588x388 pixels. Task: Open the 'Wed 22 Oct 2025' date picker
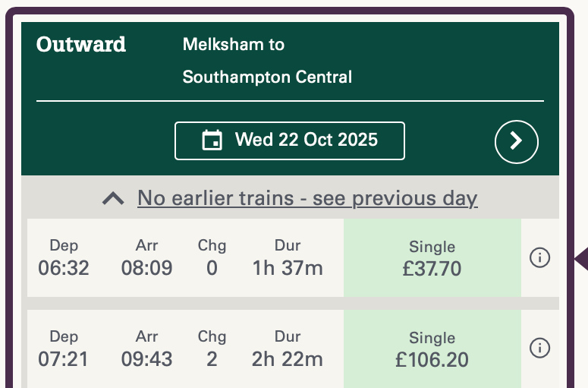click(290, 140)
